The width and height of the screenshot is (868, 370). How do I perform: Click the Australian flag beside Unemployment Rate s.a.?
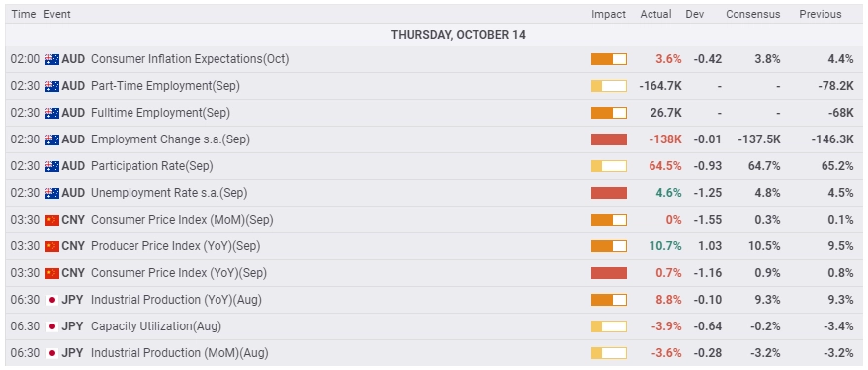52,193
